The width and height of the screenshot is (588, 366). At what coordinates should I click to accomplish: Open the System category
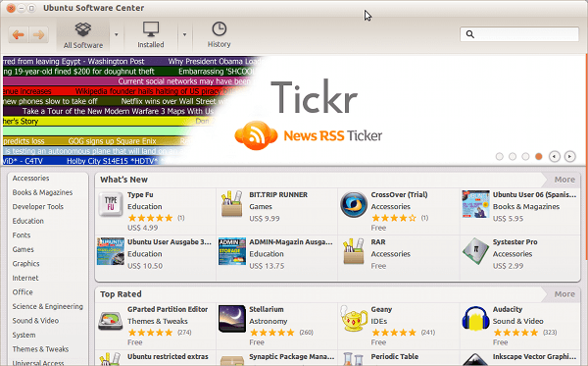(x=24, y=336)
